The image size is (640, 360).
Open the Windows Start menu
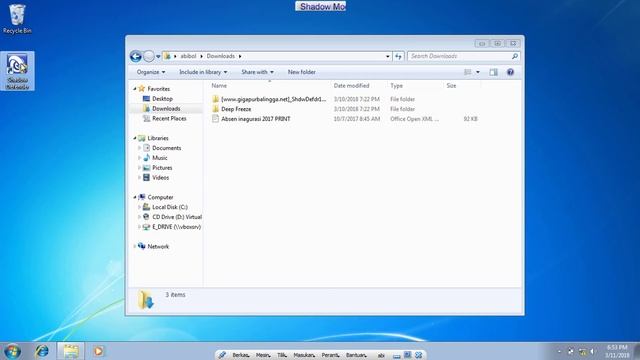[x=12, y=351]
